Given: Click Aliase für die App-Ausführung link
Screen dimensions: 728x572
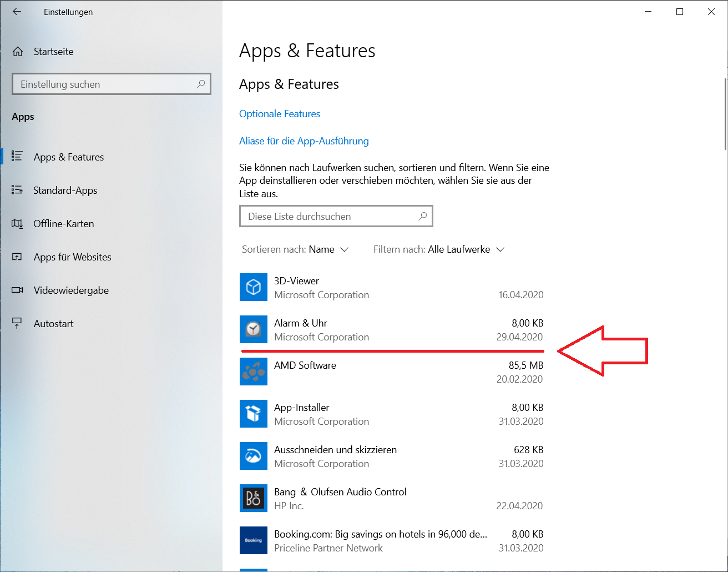Looking at the screenshot, I should tap(304, 141).
